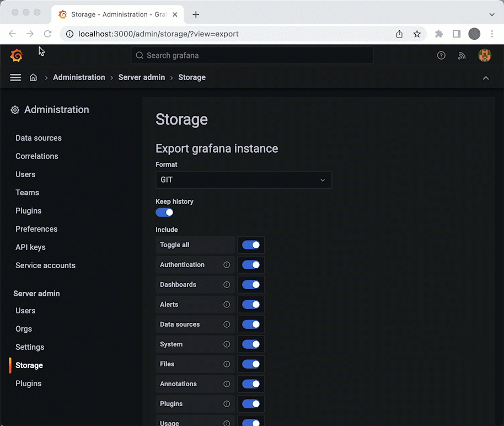The width and height of the screenshot is (504, 426).
Task: Collapse the breadcrumb bar with the top-right chevron
Action: (486, 78)
